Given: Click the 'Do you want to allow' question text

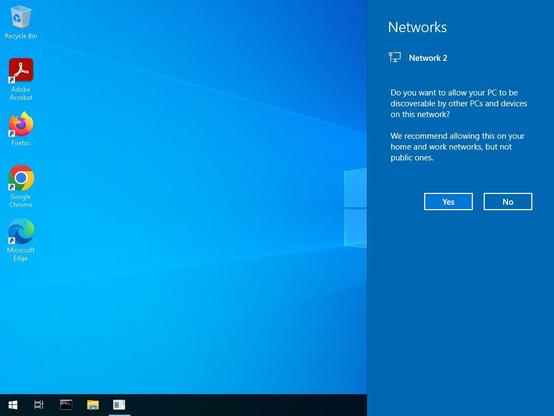Looking at the screenshot, I should pyautogui.click(x=459, y=103).
